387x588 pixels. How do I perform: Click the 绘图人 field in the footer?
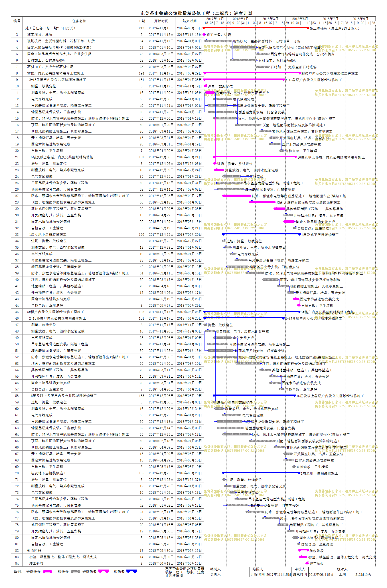click(x=258, y=569)
